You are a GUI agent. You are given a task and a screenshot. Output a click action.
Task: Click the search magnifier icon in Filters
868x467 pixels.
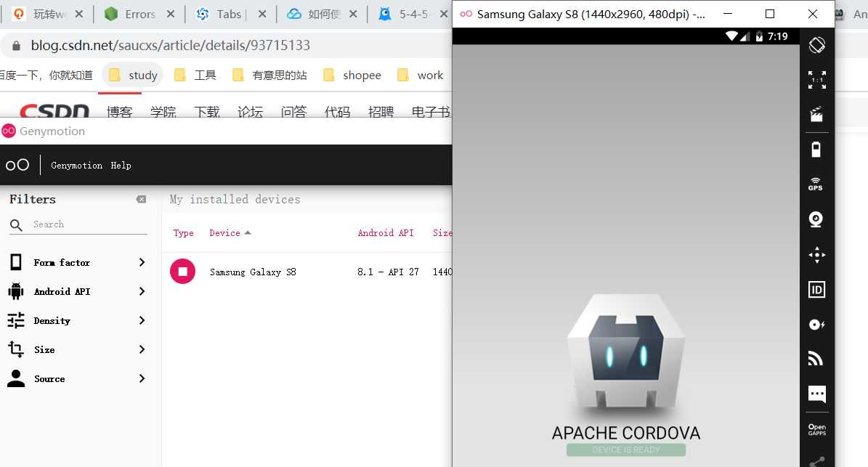[16, 224]
